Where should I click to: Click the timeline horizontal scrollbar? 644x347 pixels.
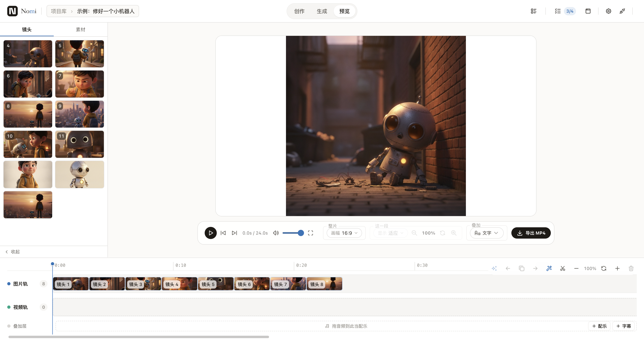pyautogui.click(x=139, y=337)
